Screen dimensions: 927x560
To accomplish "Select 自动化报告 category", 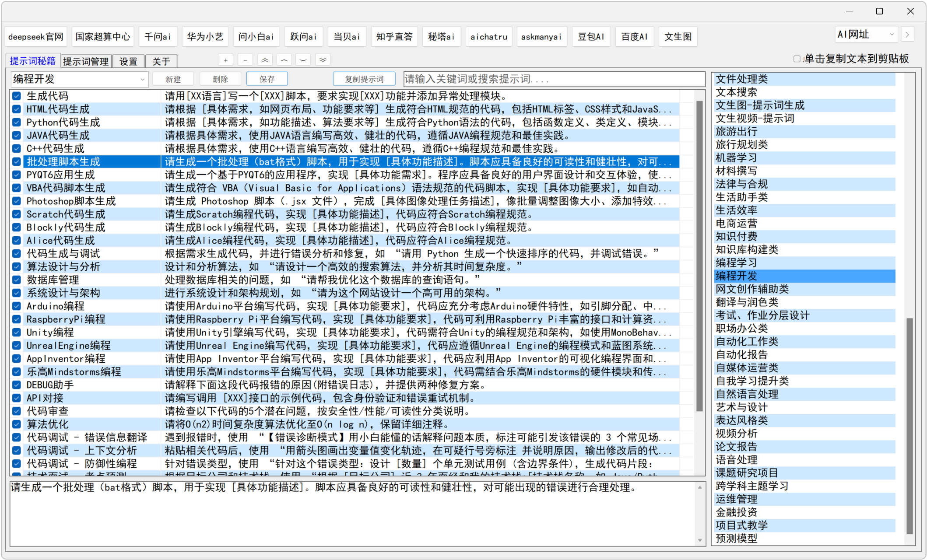I will point(805,355).
